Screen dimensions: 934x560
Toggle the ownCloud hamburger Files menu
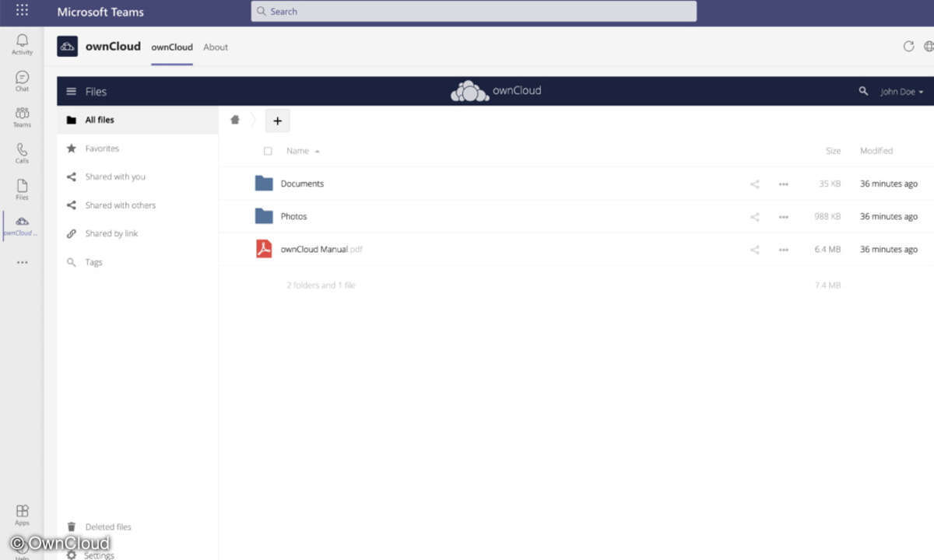pyautogui.click(x=71, y=91)
